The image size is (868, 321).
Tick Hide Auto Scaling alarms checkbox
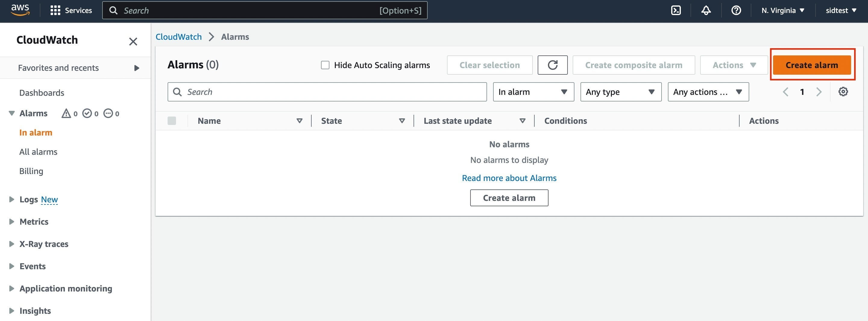pyautogui.click(x=325, y=65)
